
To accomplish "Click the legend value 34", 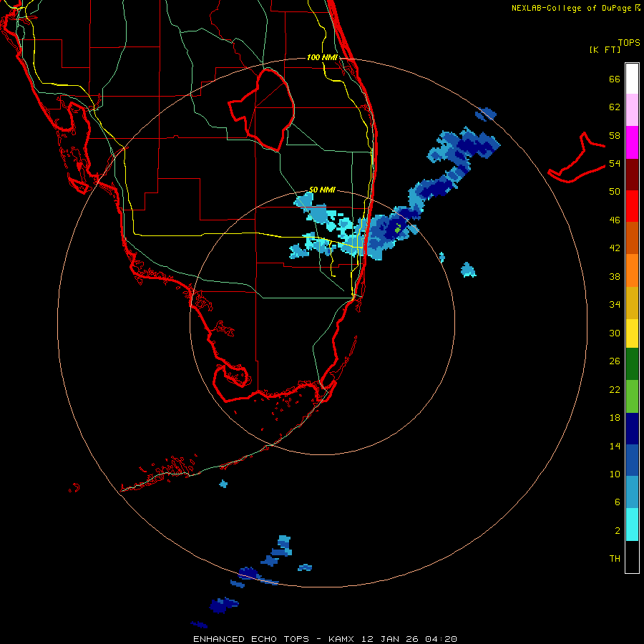I will coord(615,304).
